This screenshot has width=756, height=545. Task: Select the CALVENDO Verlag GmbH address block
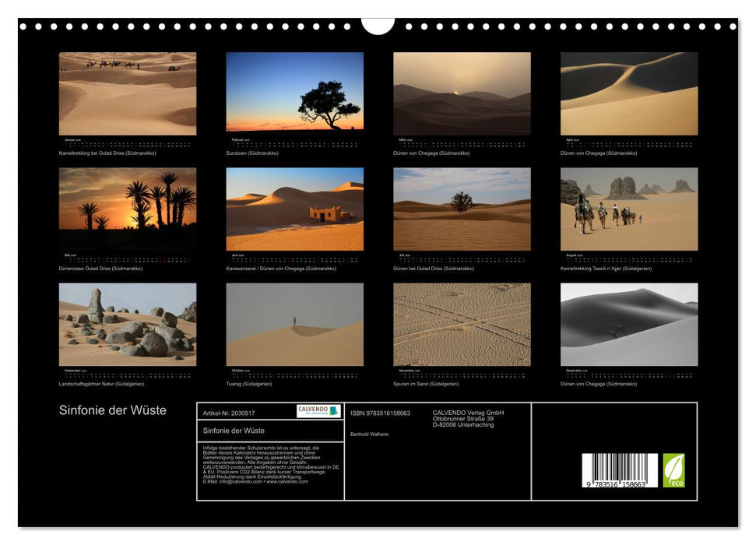[468, 417]
